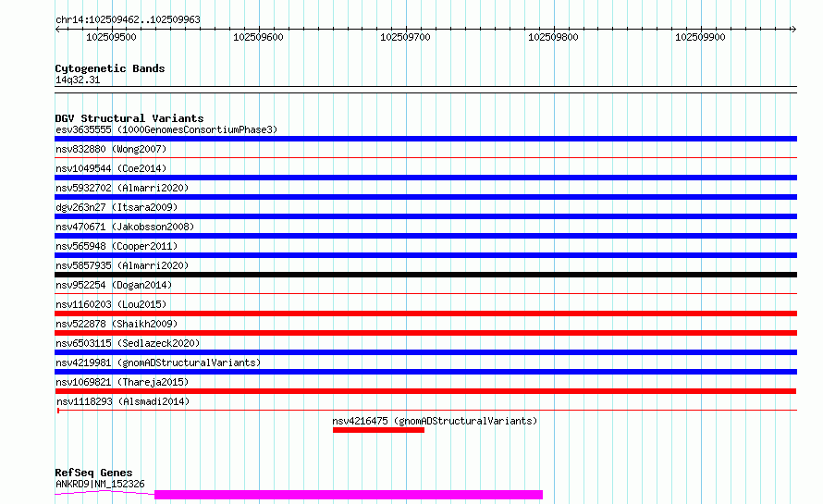Click the nsv565948 (Cooper2011) label
The image size is (823, 504).
117,246
